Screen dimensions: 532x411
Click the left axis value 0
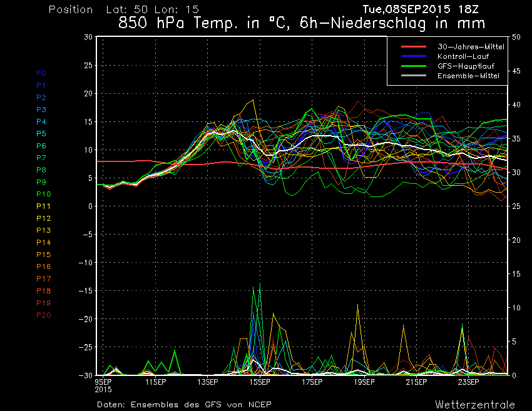[x=90, y=206]
